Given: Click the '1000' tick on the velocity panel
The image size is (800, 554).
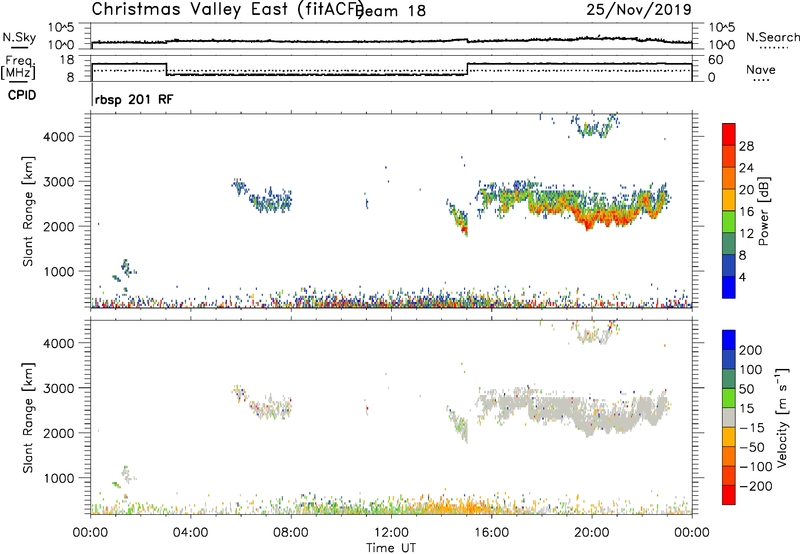Looking at the screenshot, I should (59, 478).
